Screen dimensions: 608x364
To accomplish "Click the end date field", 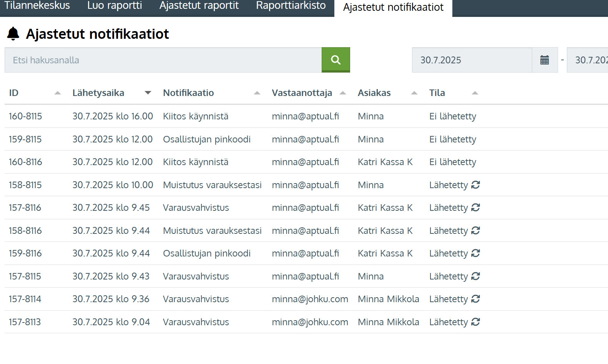I will [588, 60].
